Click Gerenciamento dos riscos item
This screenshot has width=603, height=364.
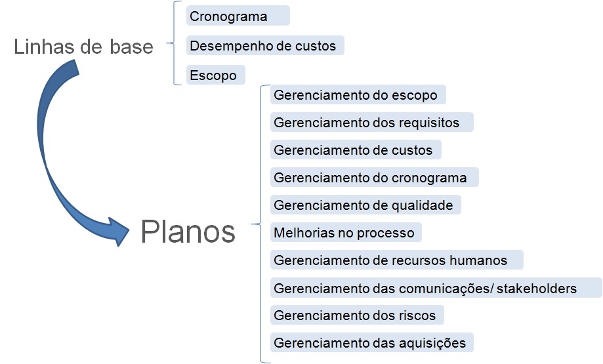coord(357,315)
